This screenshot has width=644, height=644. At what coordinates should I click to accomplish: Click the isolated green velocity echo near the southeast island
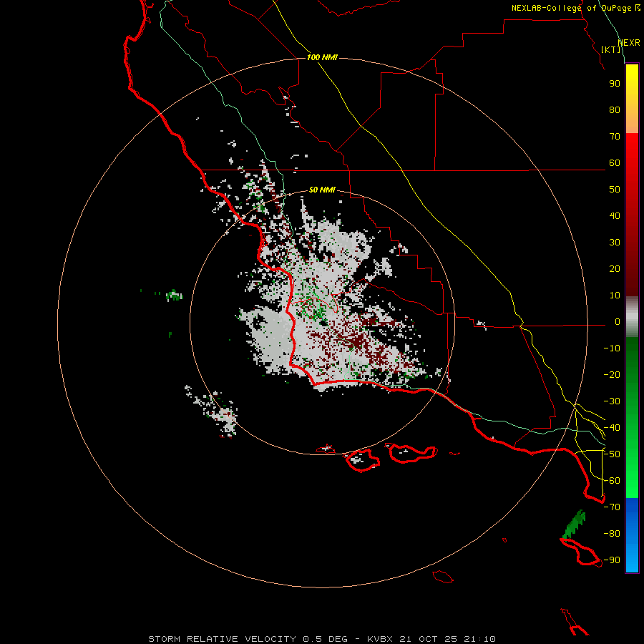[575, 524]
